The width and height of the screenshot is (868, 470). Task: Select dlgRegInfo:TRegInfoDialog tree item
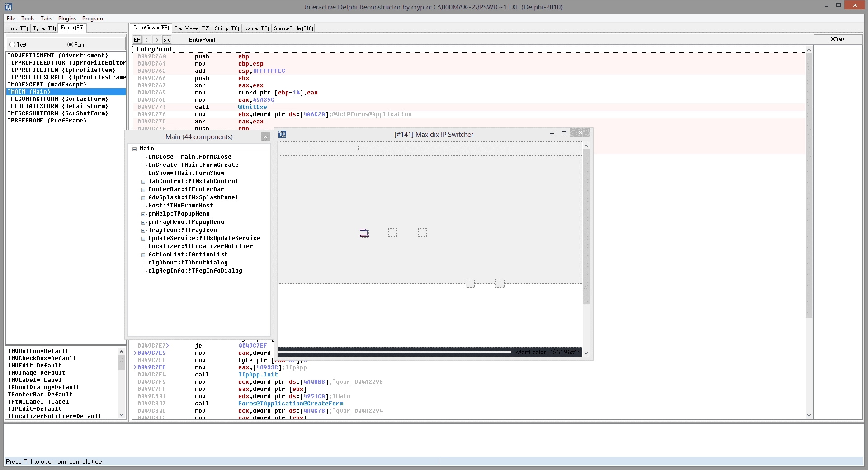pyautogui.click(x=195, y=271)
